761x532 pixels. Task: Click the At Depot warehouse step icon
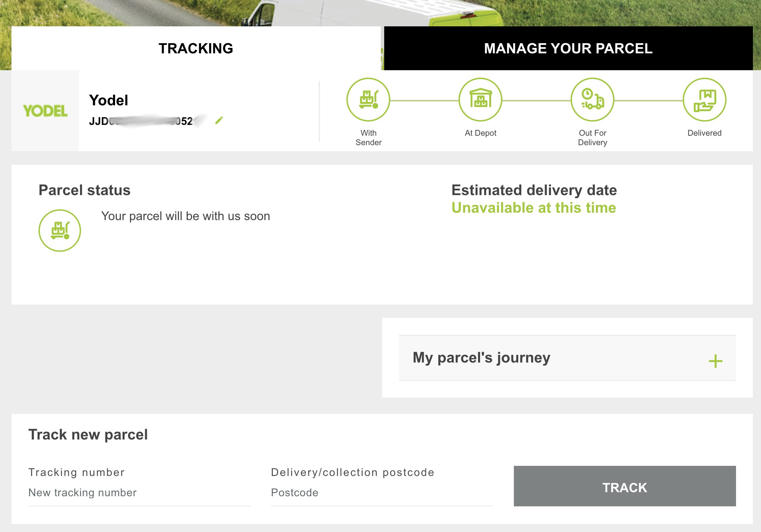pyautogui.click(x=480, y=100)
